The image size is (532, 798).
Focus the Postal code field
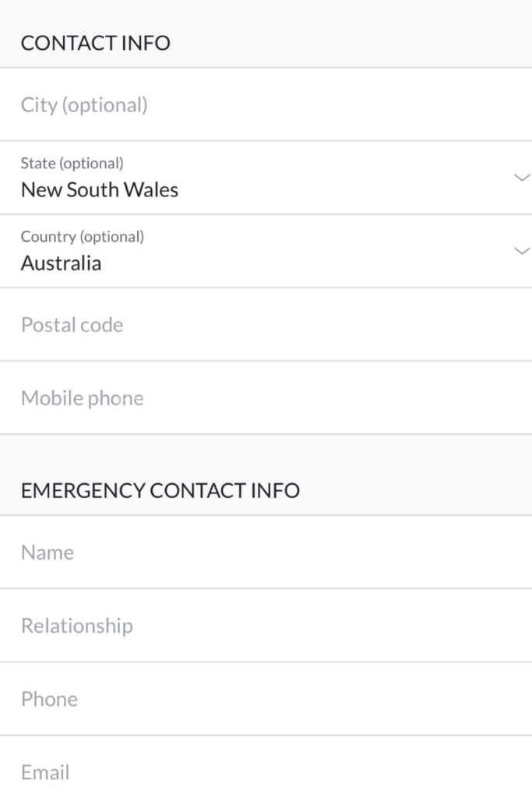coord(72,325)
